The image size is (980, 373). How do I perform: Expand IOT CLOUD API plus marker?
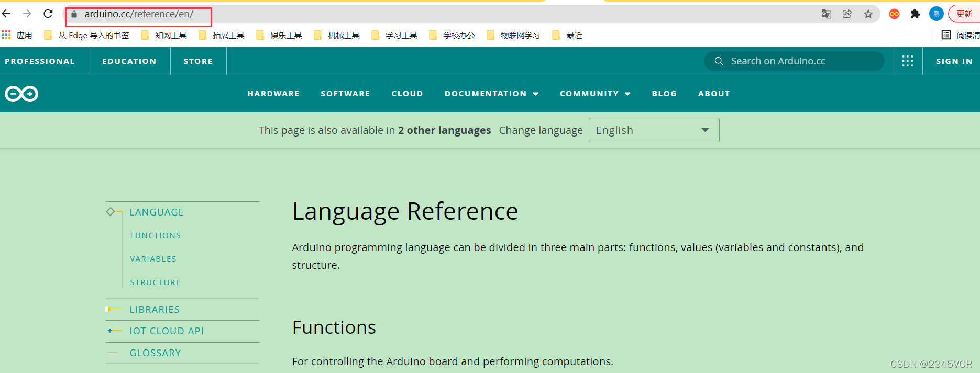point(110,331)
